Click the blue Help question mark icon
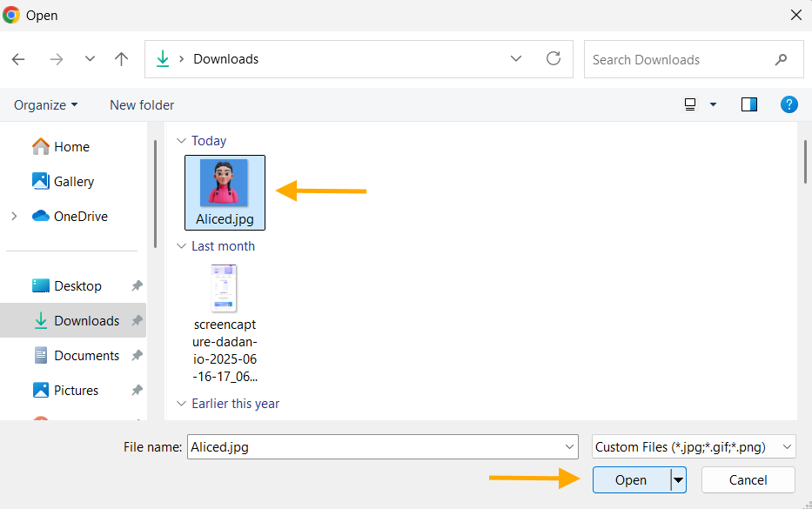 pyautogui.click(x=789, y=104)
